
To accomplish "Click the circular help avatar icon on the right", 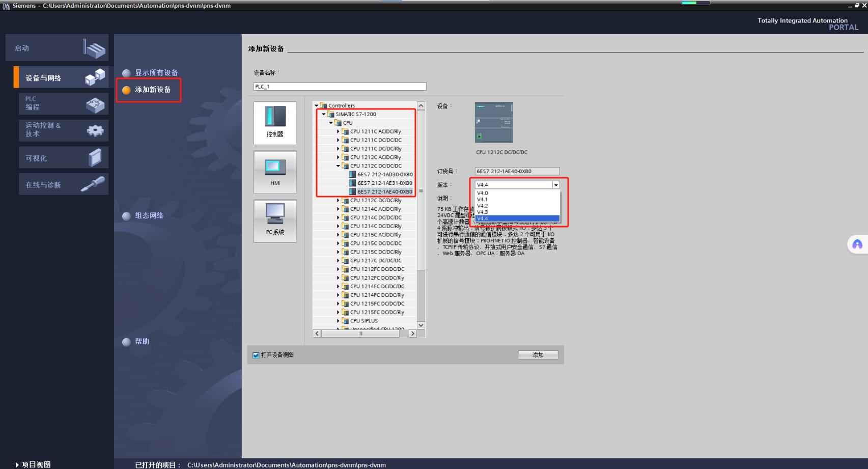I will 857,244.
